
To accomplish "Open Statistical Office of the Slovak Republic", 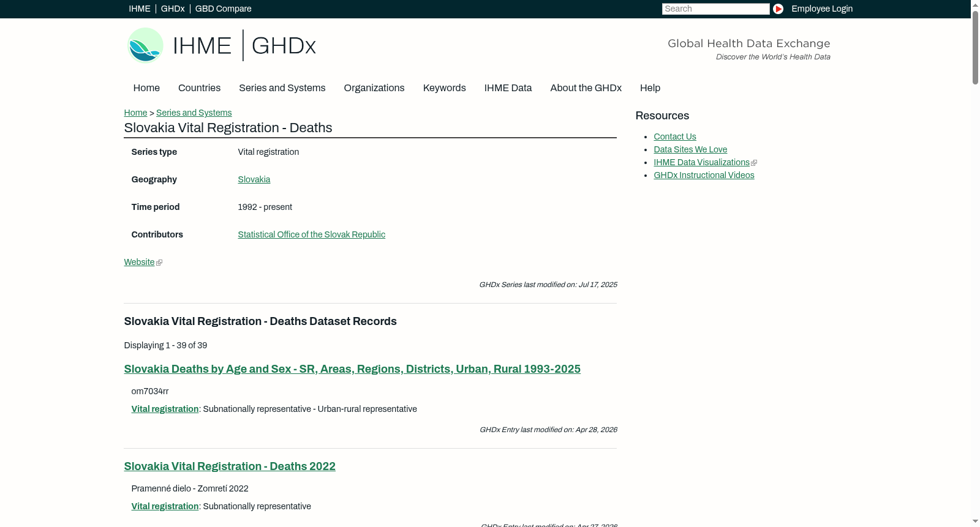I will coord(311,234).
